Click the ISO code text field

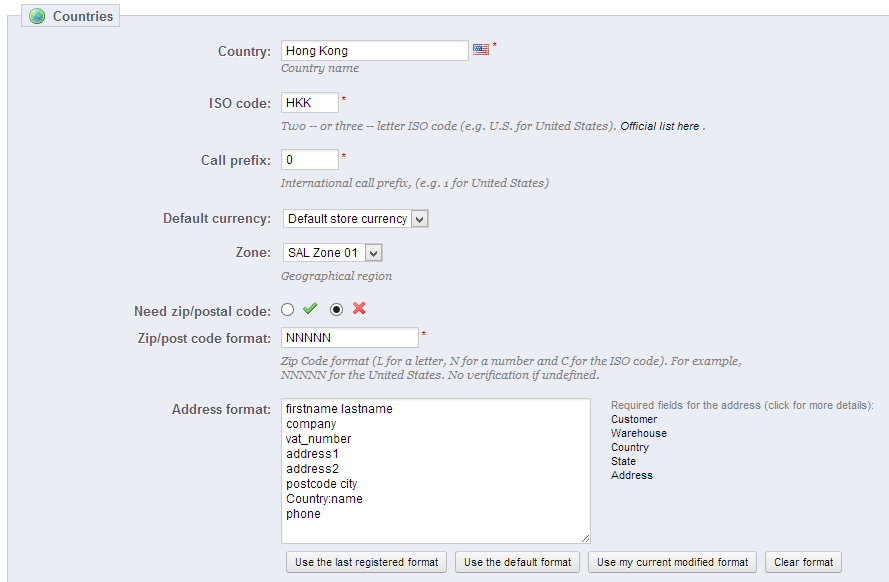310,102
